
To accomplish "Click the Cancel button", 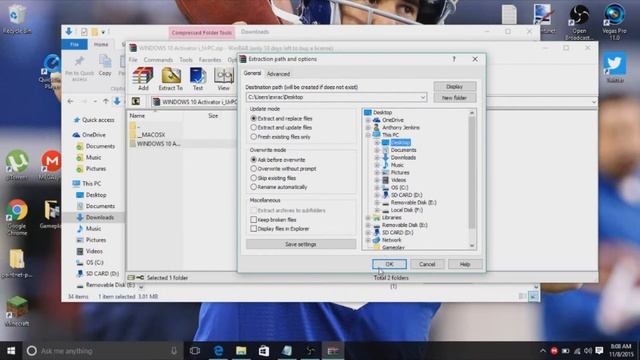I will click(x=427, y=264).
